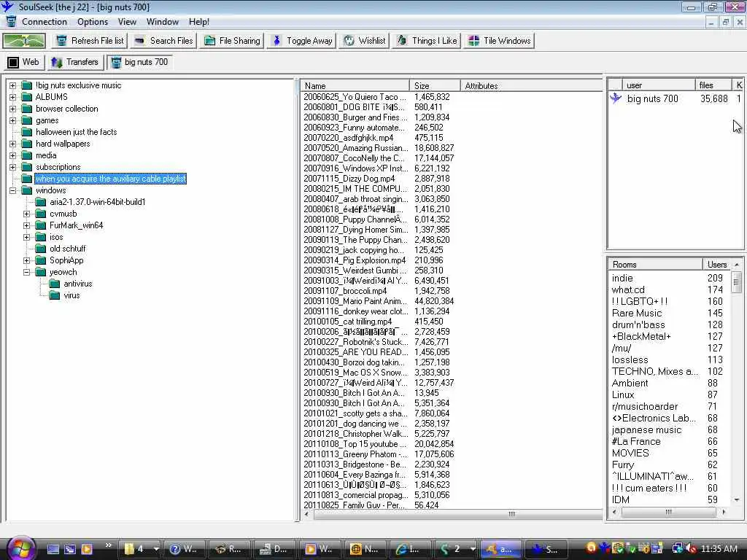Viewport: 747px width, 560px height.
Task: Click the antivirus folder icon
Action: (55, 284)
